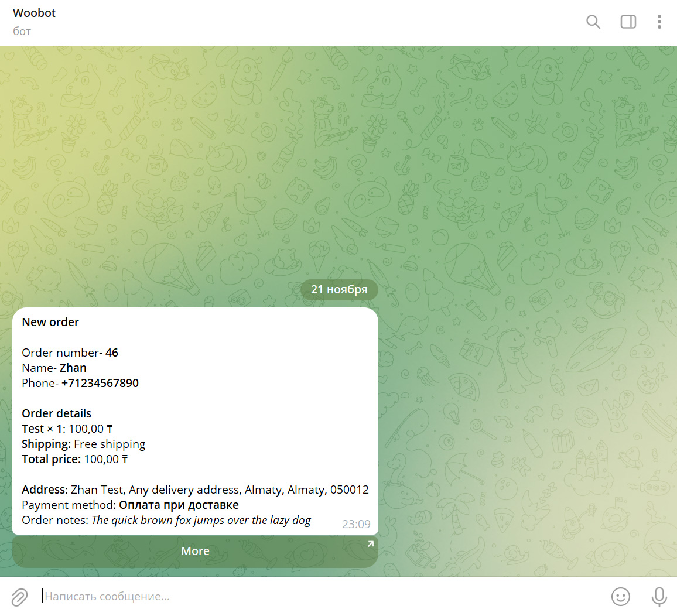Click the customer name Zhan
The image size is (677, 616).
[x=73, y=368]
